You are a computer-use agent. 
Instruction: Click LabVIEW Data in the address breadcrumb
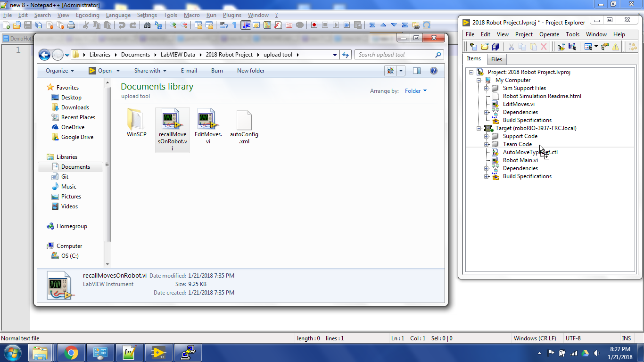[177, 55]
